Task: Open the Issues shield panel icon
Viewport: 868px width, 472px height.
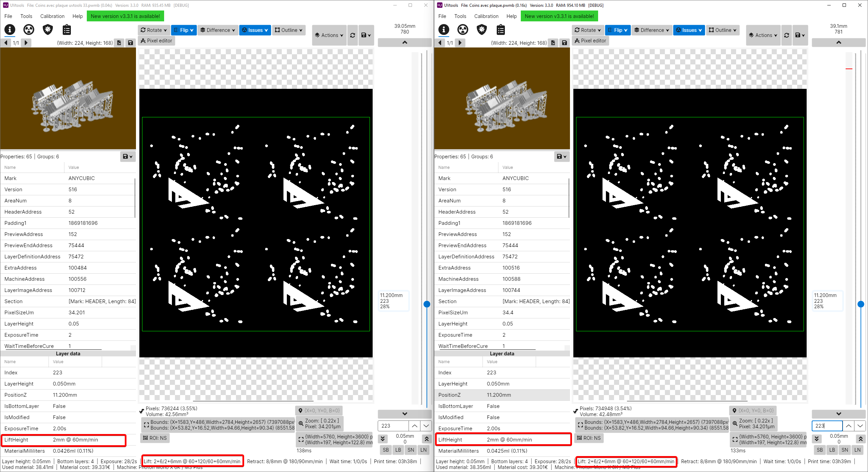Action: [x=47, y=30]
